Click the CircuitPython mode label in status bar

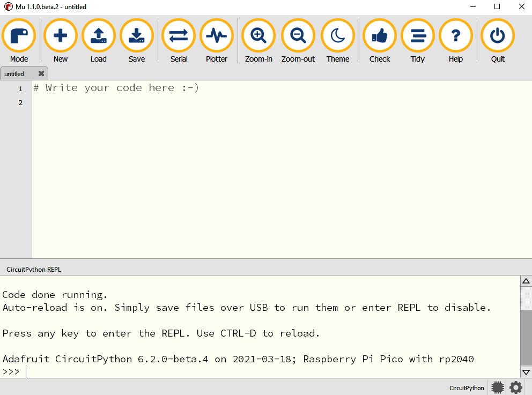tap(467, 388)
